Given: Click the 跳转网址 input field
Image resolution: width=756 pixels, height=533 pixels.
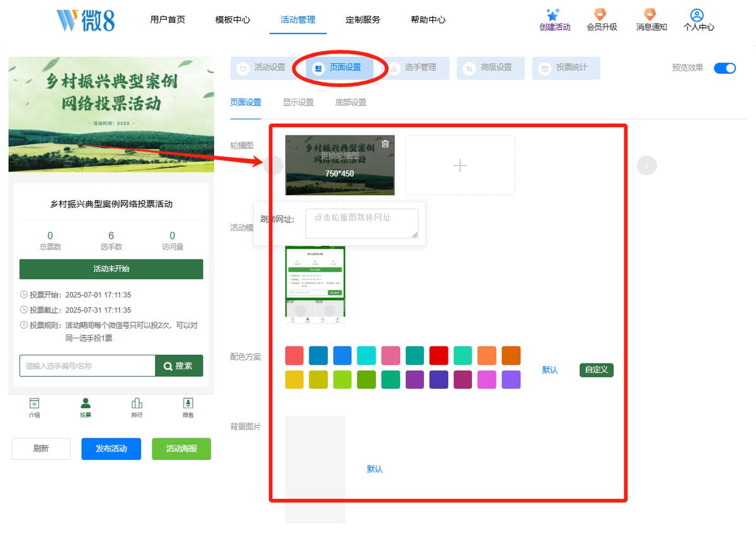Looking at the screenshot, I should click(362, 224).
